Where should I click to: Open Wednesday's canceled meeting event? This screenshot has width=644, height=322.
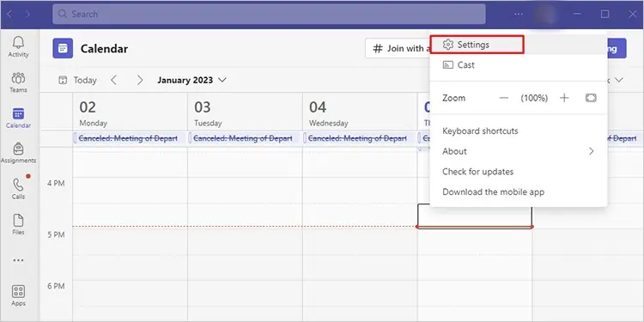pos(360,138)
